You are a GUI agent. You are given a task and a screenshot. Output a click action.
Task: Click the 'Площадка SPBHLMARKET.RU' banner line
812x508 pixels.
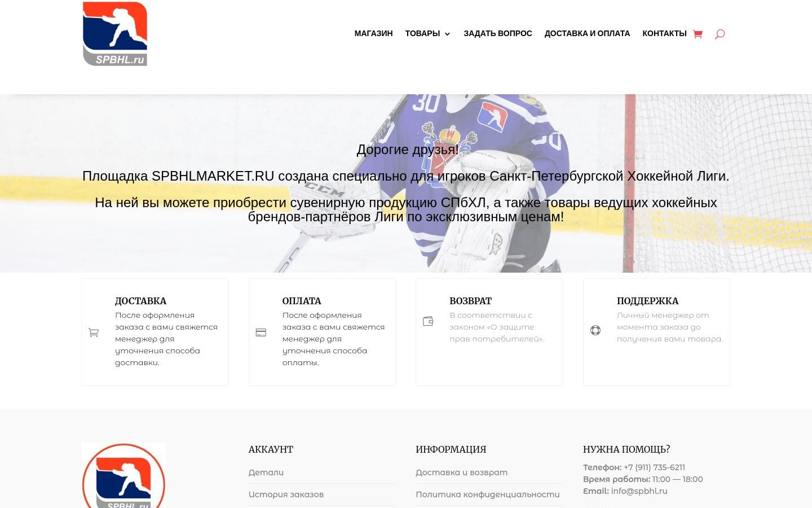click(406, 176)
